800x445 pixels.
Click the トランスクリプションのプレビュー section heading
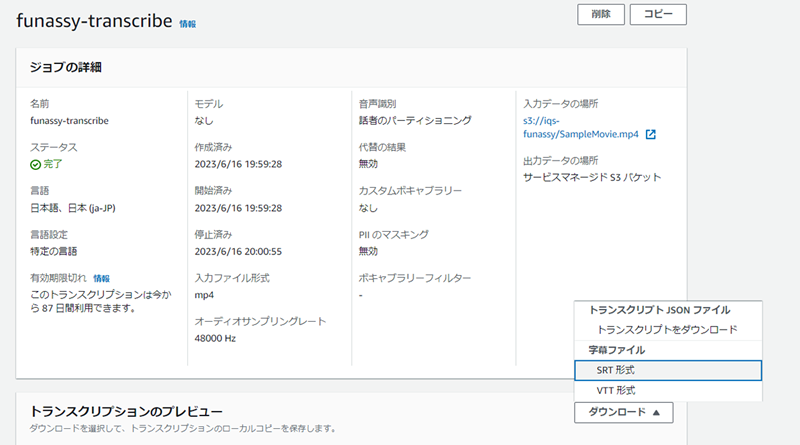point(126,411)
